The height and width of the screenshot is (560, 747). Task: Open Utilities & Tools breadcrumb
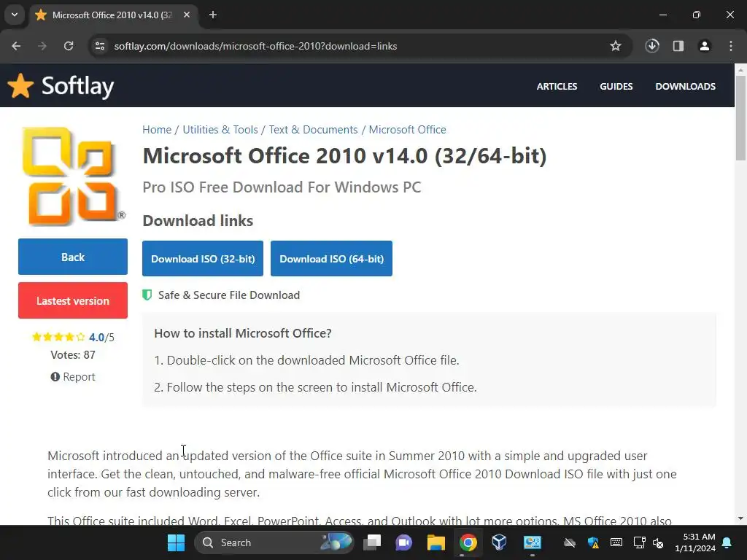click(x=220, y=130)
